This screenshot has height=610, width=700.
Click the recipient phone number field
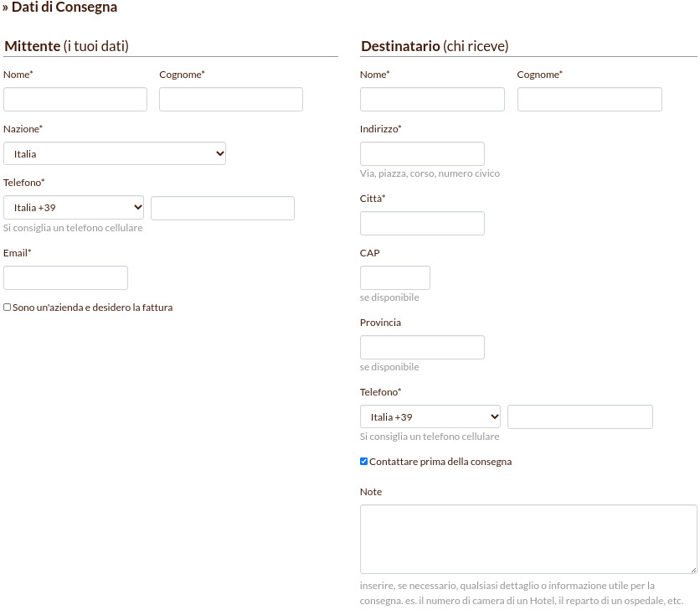click(580, 416)
